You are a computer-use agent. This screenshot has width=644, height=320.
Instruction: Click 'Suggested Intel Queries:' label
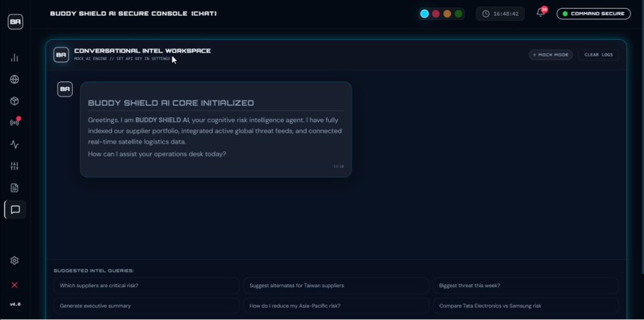coord(94,271)
